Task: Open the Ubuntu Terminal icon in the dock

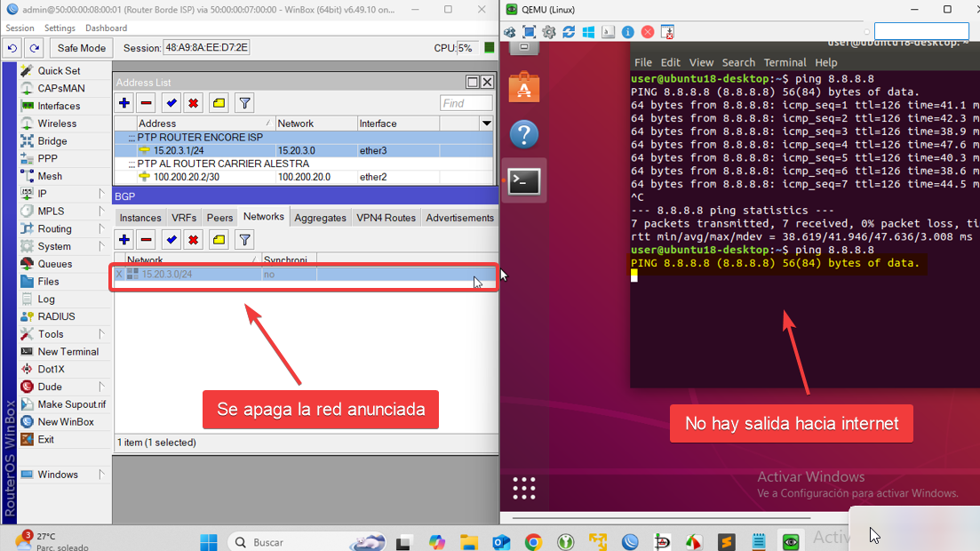Action: click(524, 181)
